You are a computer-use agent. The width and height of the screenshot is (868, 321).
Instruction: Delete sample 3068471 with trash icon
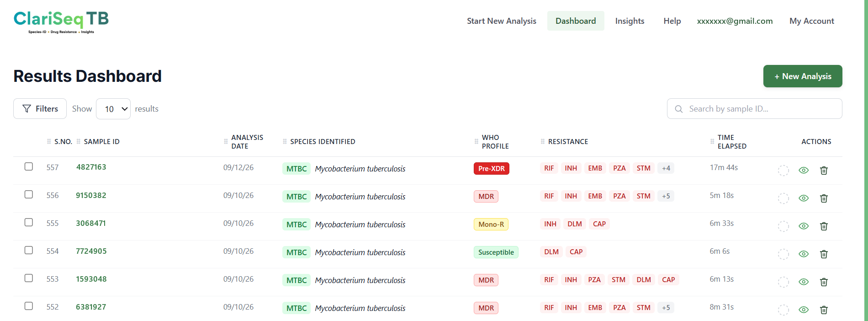[824, 226]
